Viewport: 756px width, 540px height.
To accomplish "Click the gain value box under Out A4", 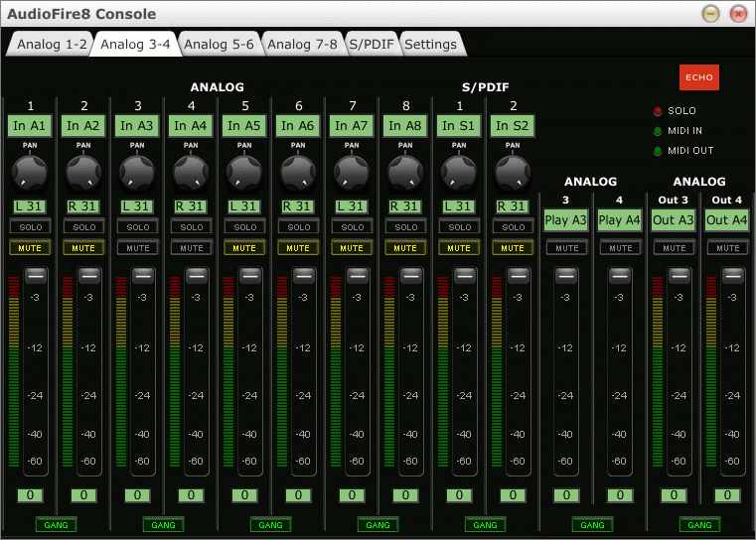I will tap(727, 495).
